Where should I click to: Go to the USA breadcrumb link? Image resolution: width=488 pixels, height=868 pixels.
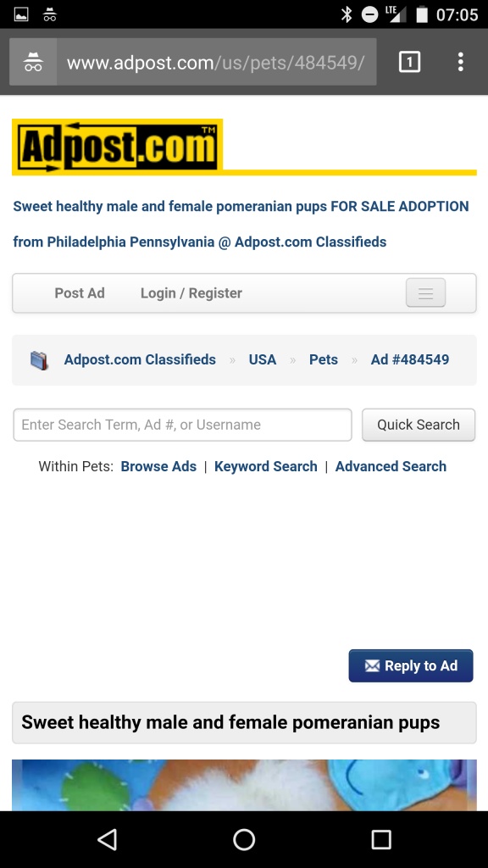pos(263,359)
